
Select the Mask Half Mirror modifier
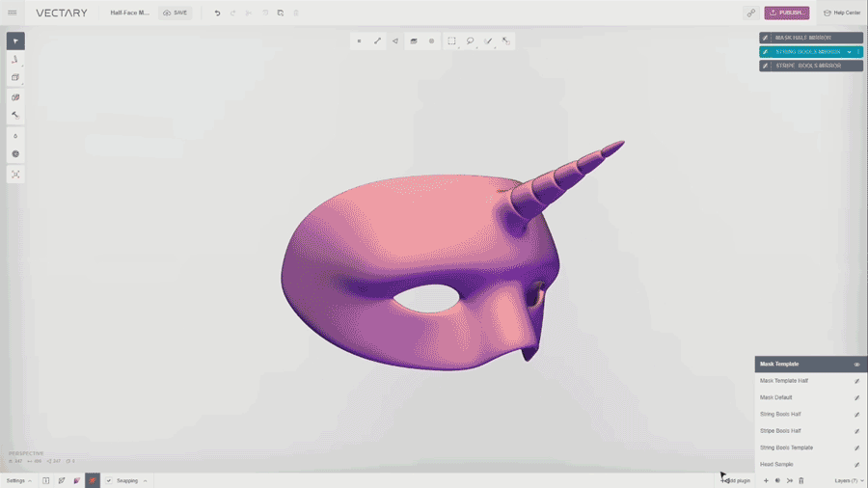[x=810, y=38]
